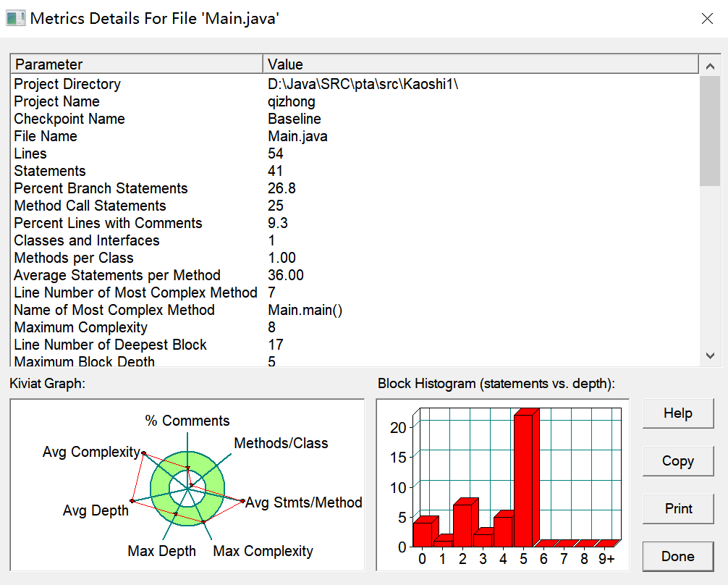
Task: Select Line Number of Deepest Block row
Action: 355,345
